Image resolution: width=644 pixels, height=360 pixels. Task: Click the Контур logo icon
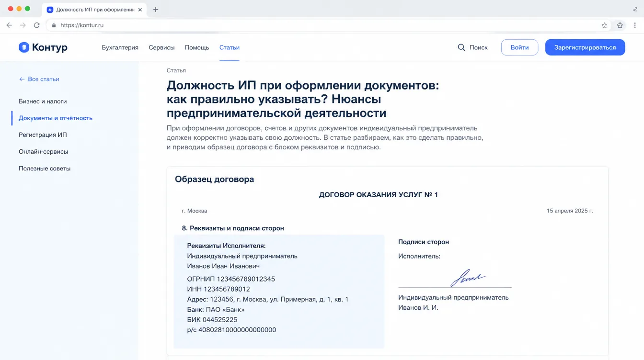pyautogui.click(x=24, y=47)
